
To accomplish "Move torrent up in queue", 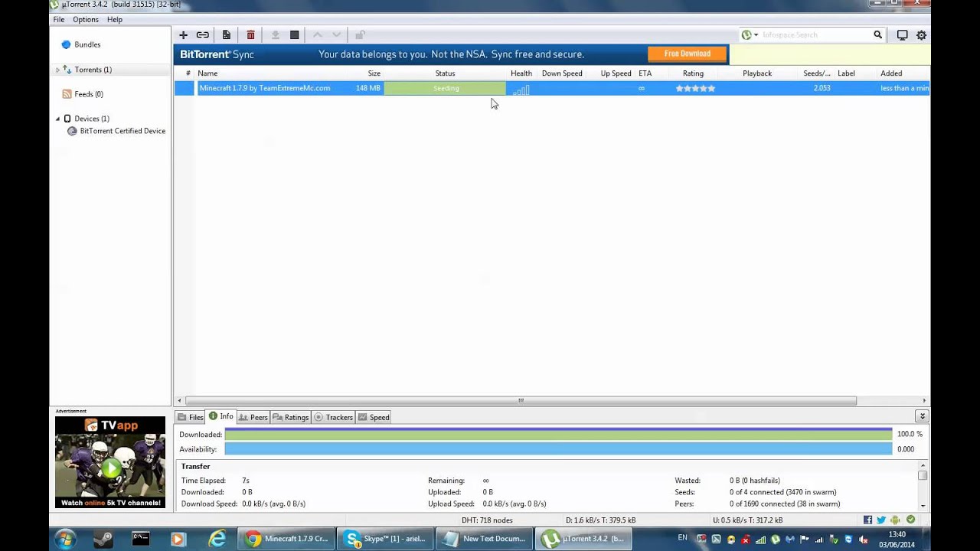I will point(318,35).
